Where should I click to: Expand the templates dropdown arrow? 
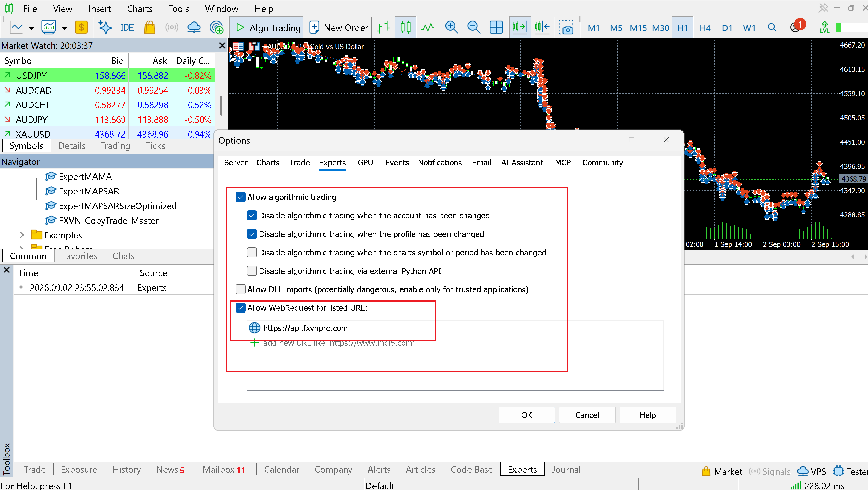64,28
